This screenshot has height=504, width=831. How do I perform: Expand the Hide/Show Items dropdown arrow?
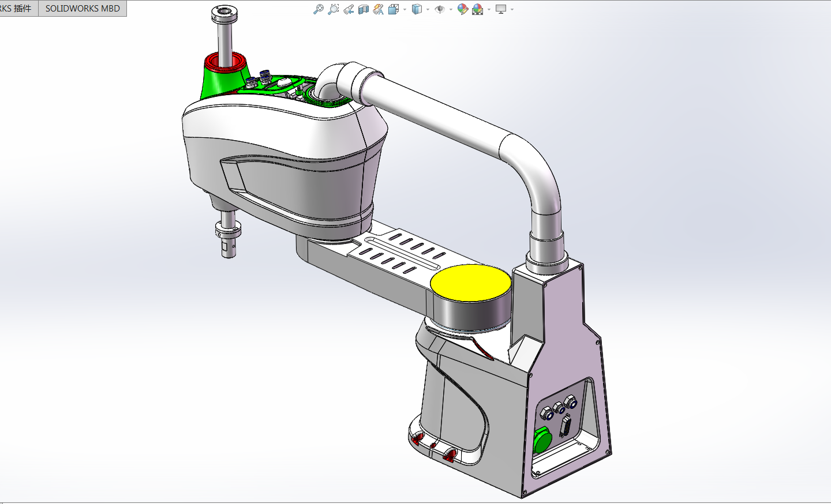(451, 9)
